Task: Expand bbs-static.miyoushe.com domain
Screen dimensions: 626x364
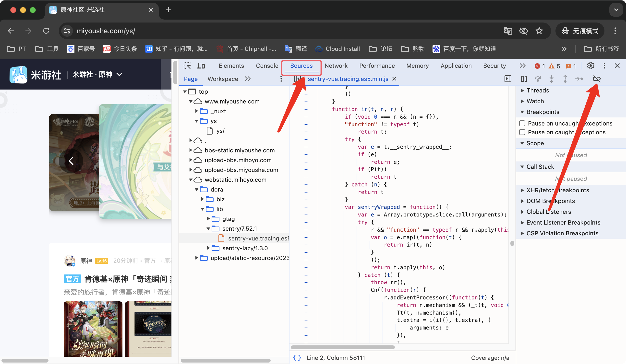Action: pyautogui.click(x=191, y=150)
